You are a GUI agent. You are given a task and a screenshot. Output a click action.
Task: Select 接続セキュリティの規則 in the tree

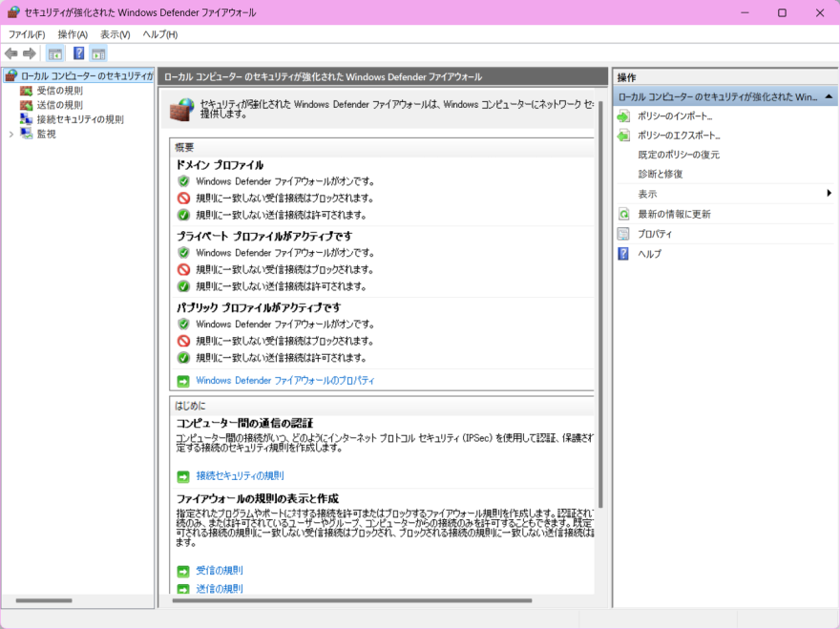(x=79, y=119)
